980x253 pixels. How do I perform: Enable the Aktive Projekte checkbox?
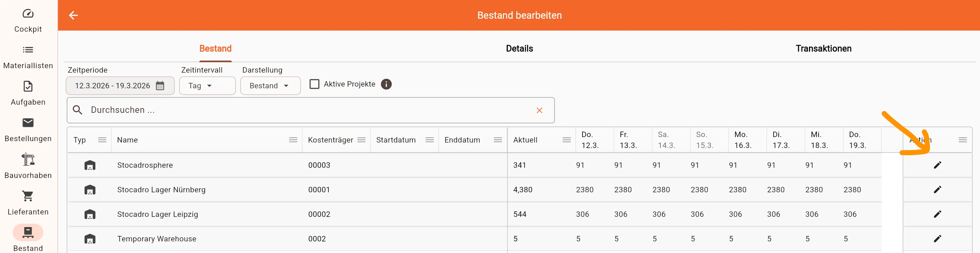click(314, 84)
